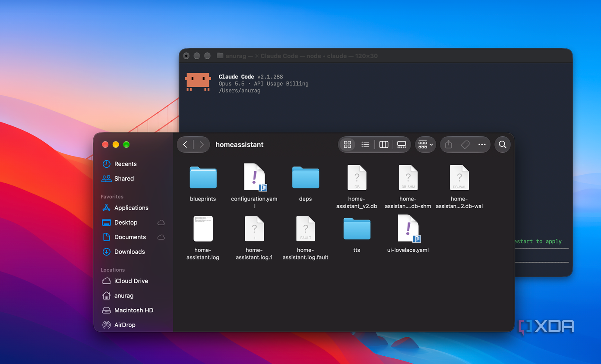Select the home-assistant.log file
The height and width of the screenshot is (364, 601).
pos(203,229)
